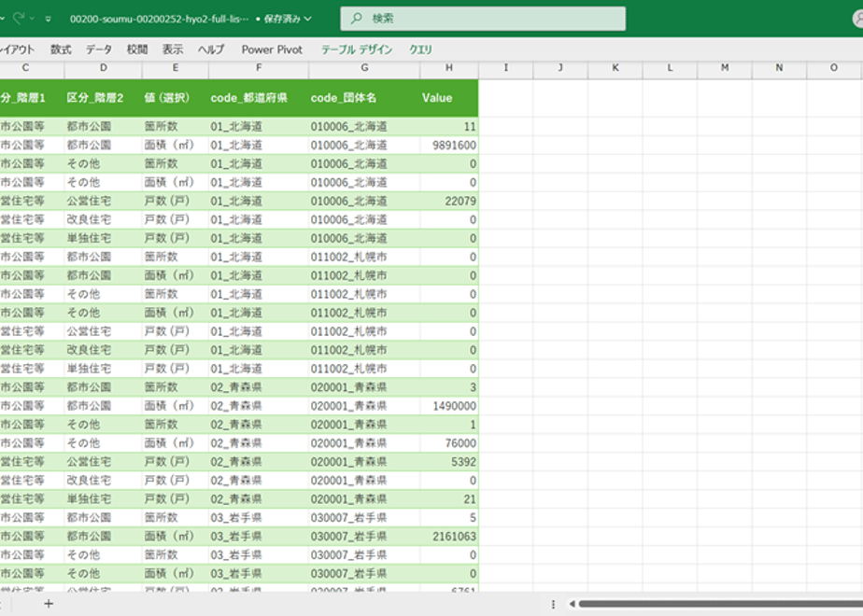
Task: Select the cell with value 1490000
Action: pyautogui.click(x=449, y=406)
